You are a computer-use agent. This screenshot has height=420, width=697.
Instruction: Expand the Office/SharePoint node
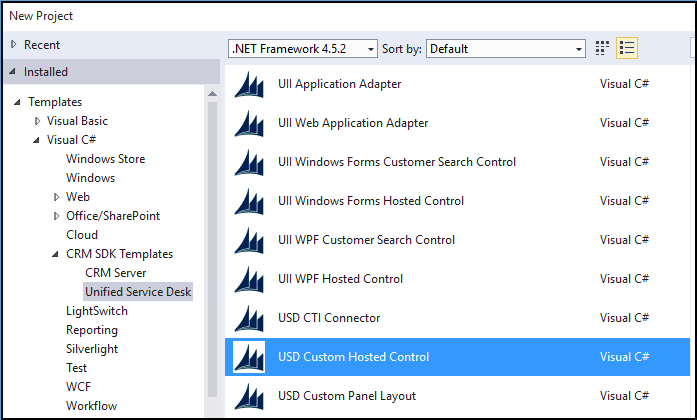coord(56,216)
